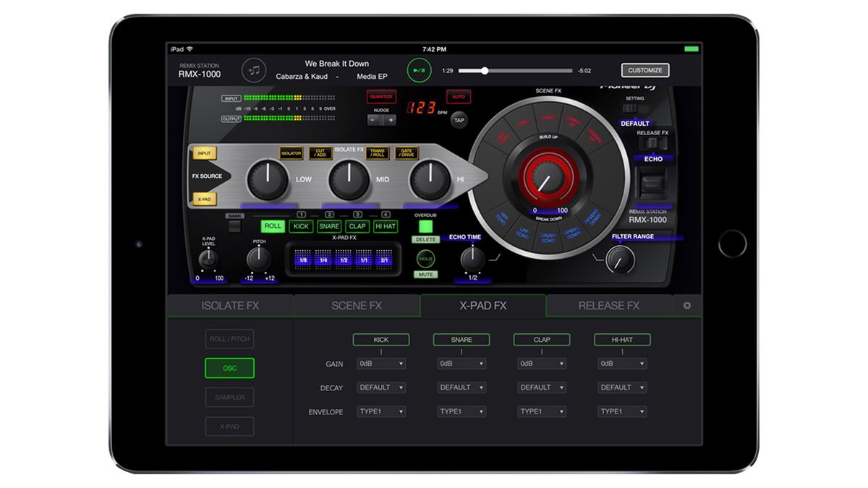Click the FILTER RANGE knob

point(620,259)
